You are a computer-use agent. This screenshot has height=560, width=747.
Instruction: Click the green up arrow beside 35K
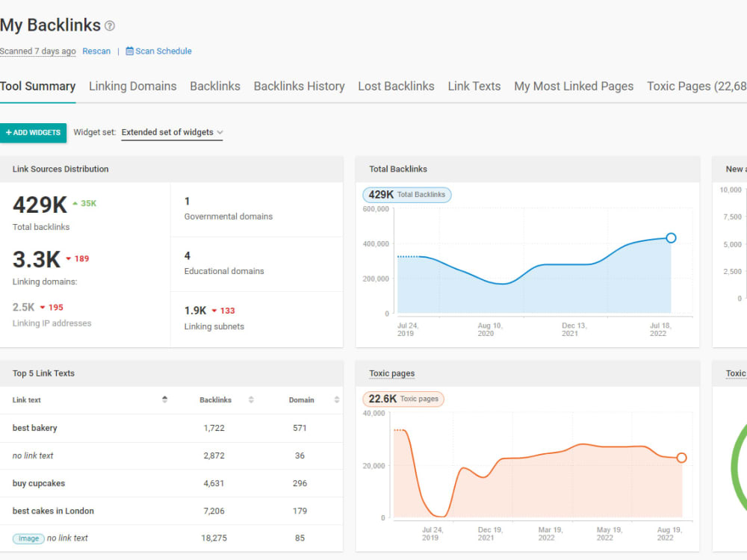pos(75,203)
